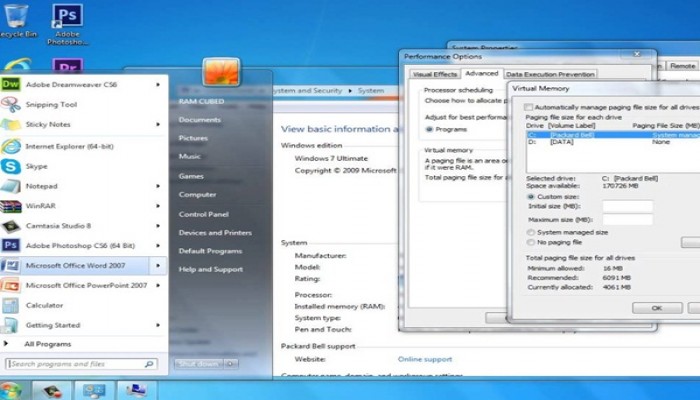The width and height of the screenshot is (700, 400).
Task: Launch the Snipping Tool
Action: 51,105
